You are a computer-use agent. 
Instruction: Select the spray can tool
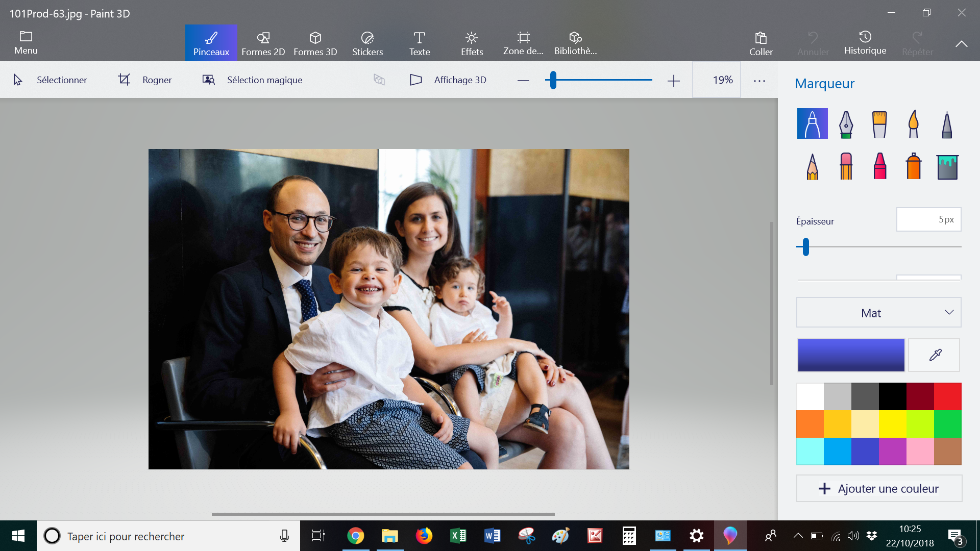[913, 166]
